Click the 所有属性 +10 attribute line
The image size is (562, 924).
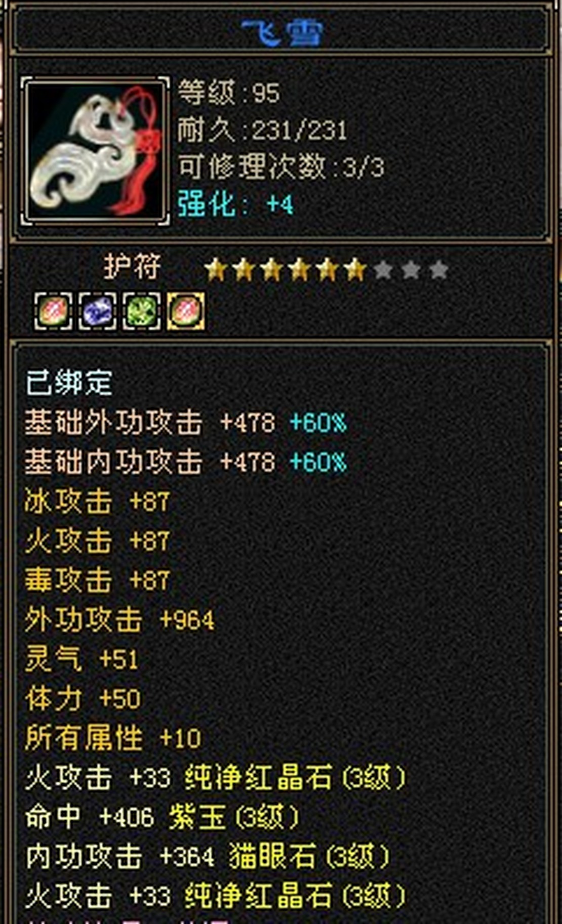tap(113, 738)
